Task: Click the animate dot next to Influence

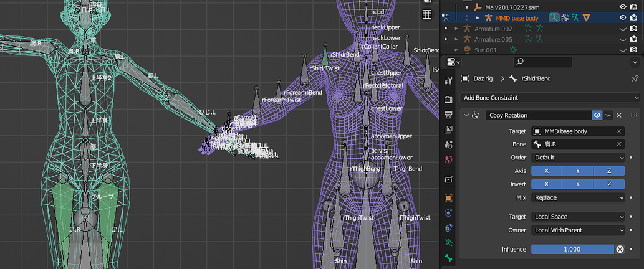Action: click(x=631, y=249)
